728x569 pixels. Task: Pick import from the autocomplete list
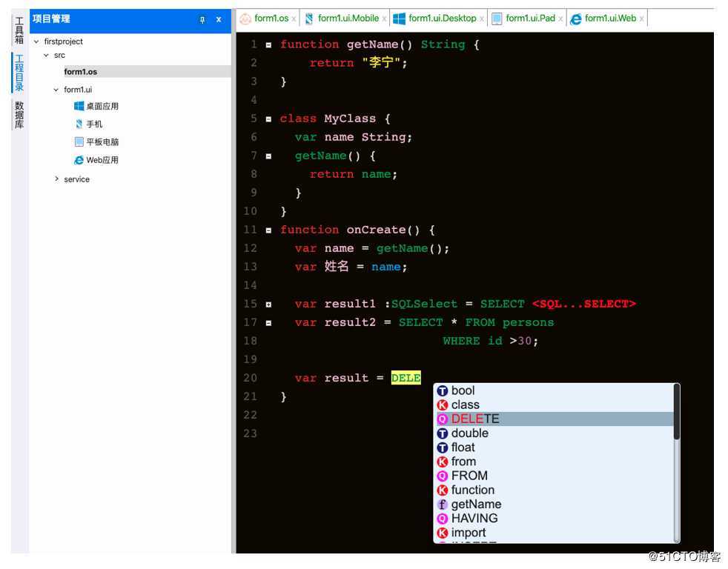(555, 533)
